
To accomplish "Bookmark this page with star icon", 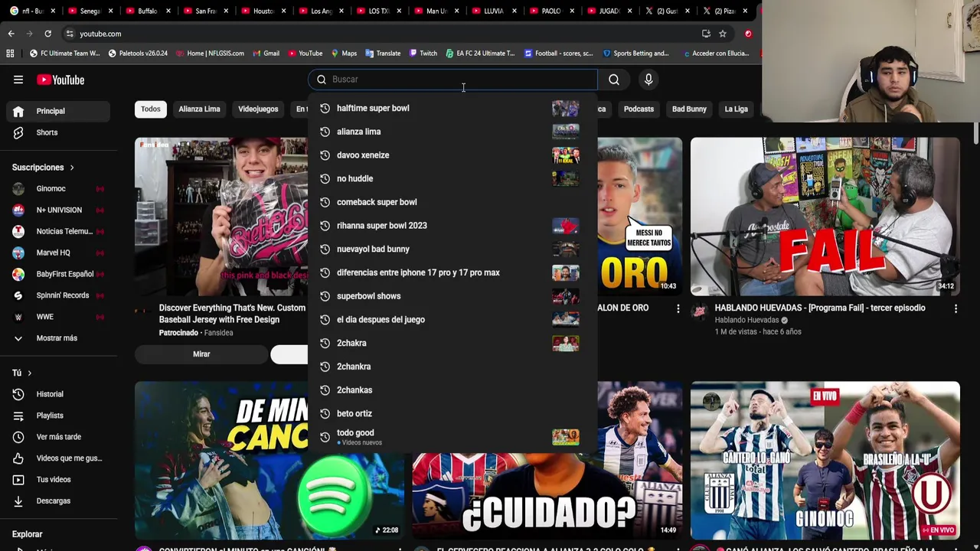I will (x=722, y=34).
